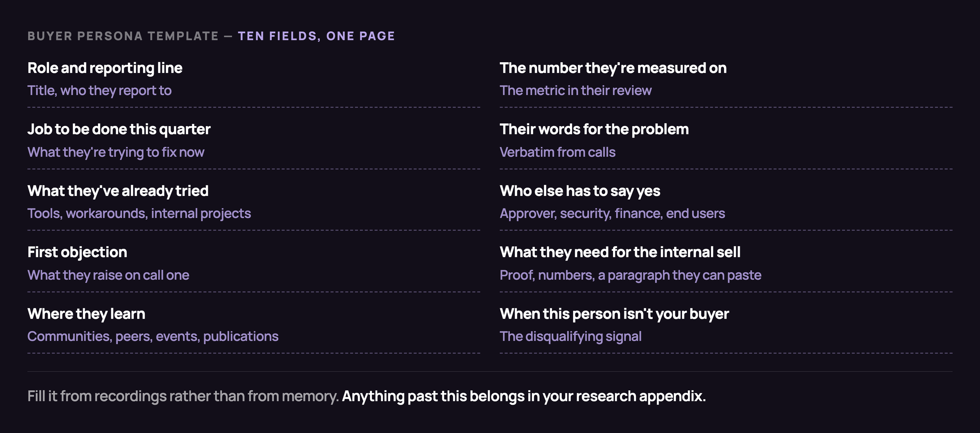Click 'TEN FIELDS, ONE PAGE' title text
The width and height of the screenshot is (980, 433).
click(x=316, y=36)
